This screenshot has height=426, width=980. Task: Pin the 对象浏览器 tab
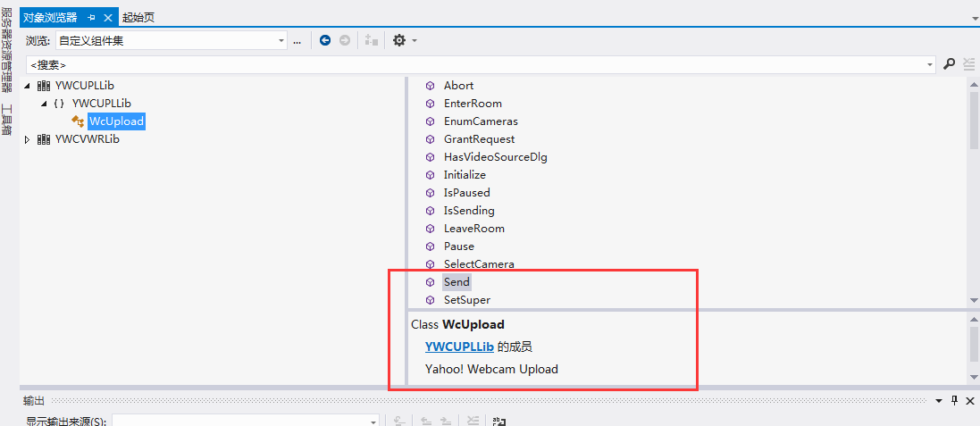coord(91,18)
